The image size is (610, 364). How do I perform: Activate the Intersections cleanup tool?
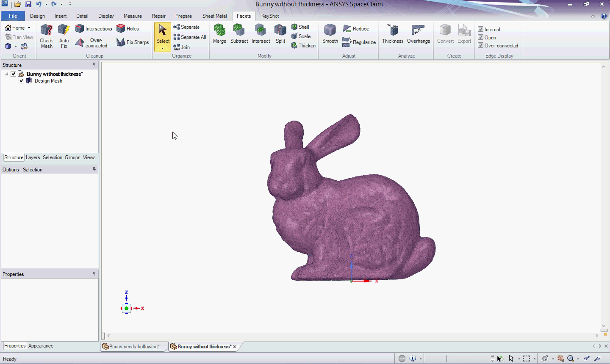94,29
